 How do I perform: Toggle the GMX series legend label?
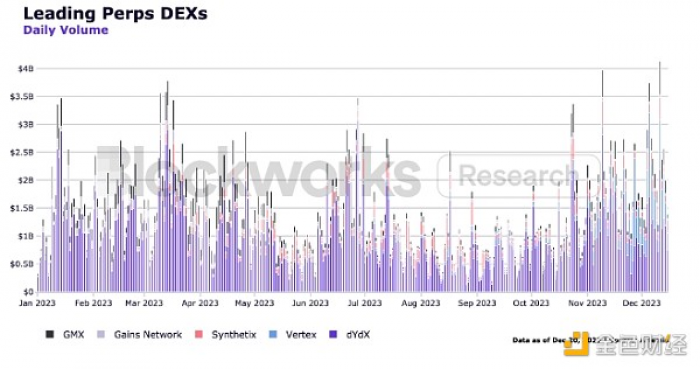pos(74,334)
